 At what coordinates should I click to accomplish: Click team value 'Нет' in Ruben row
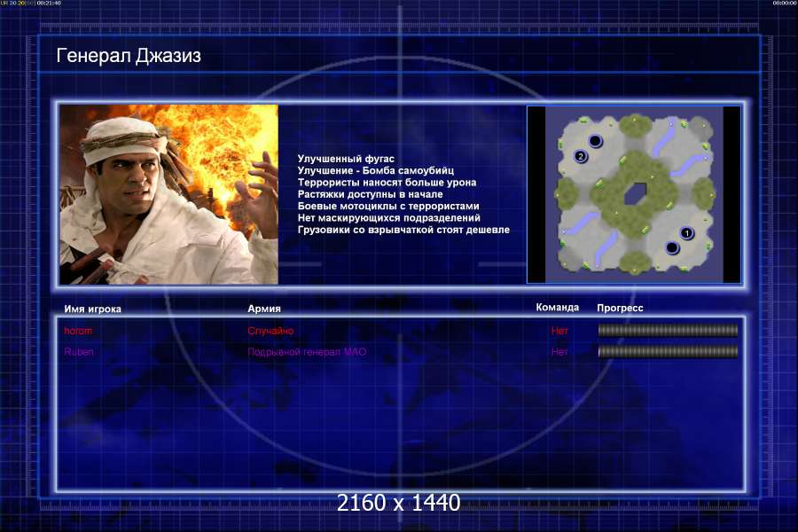click(559, 352)
